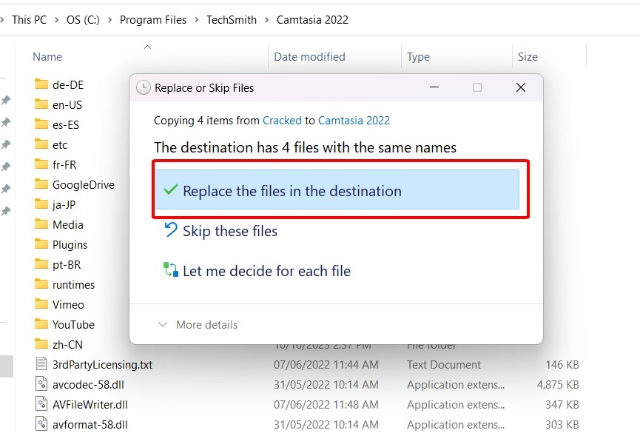Click the avformat-58.dll file icon
This screenshot has width=640, height=433.
coord(41,424)
